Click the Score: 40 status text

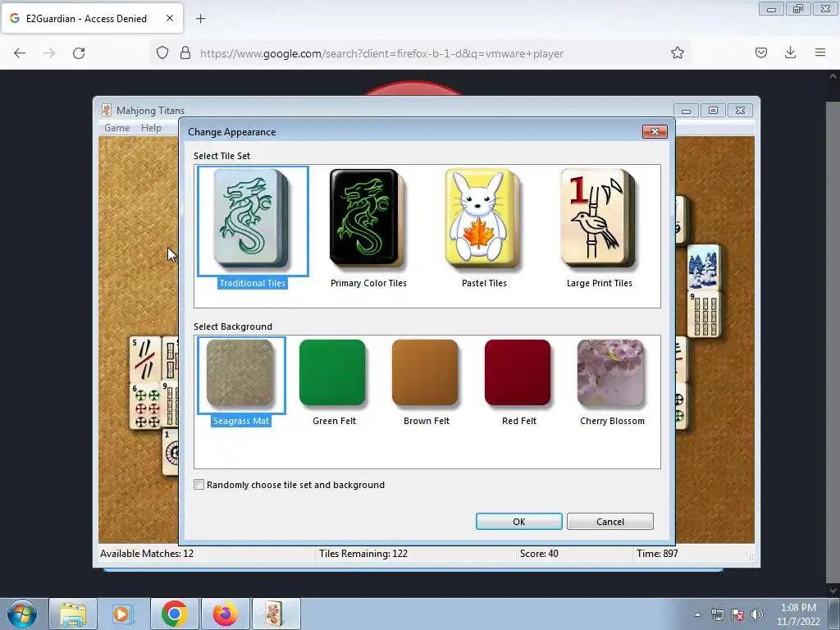539,554
